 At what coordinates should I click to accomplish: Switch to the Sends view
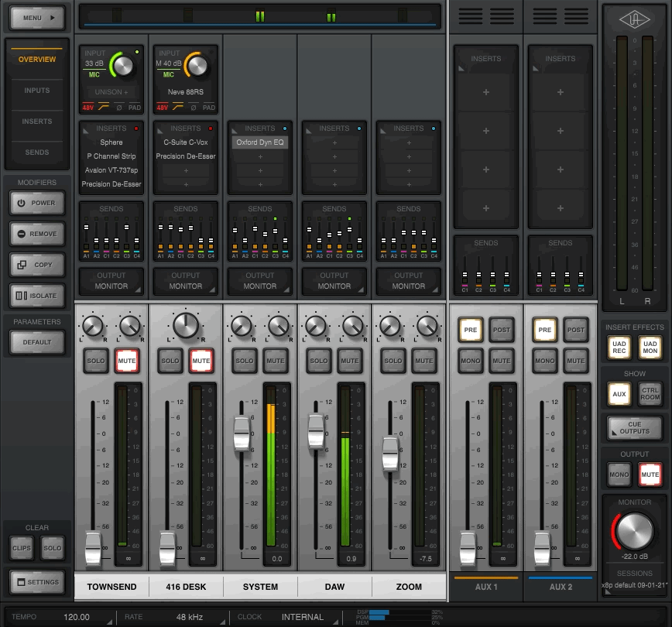pos(37,152)
